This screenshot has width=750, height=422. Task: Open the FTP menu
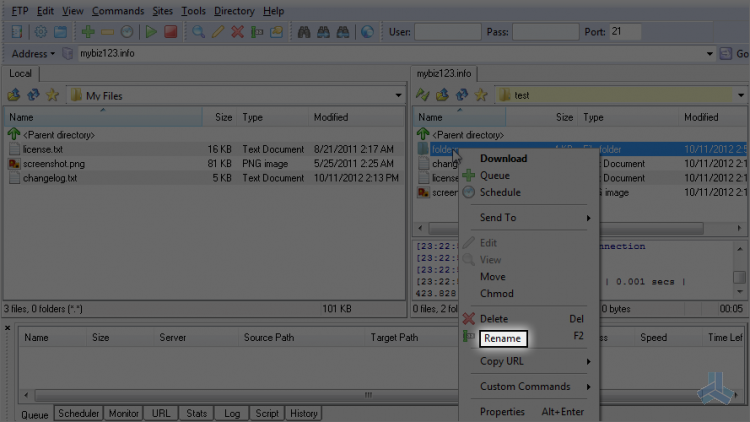20,11
